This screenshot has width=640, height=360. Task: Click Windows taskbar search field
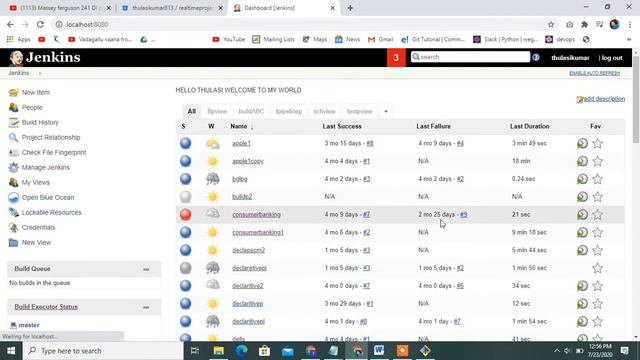click(x=103, y=351)
